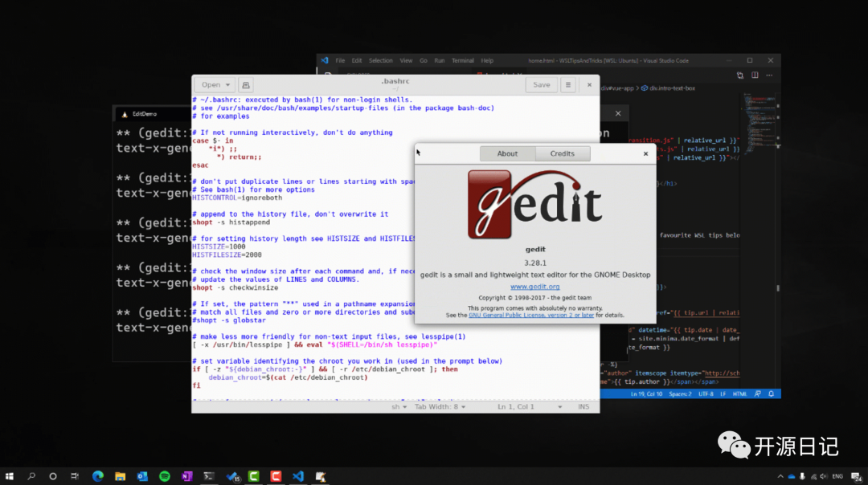Open VS Code editor more actions ellipsis
This screenshot has width=868, height=485.
pos(769,75)
